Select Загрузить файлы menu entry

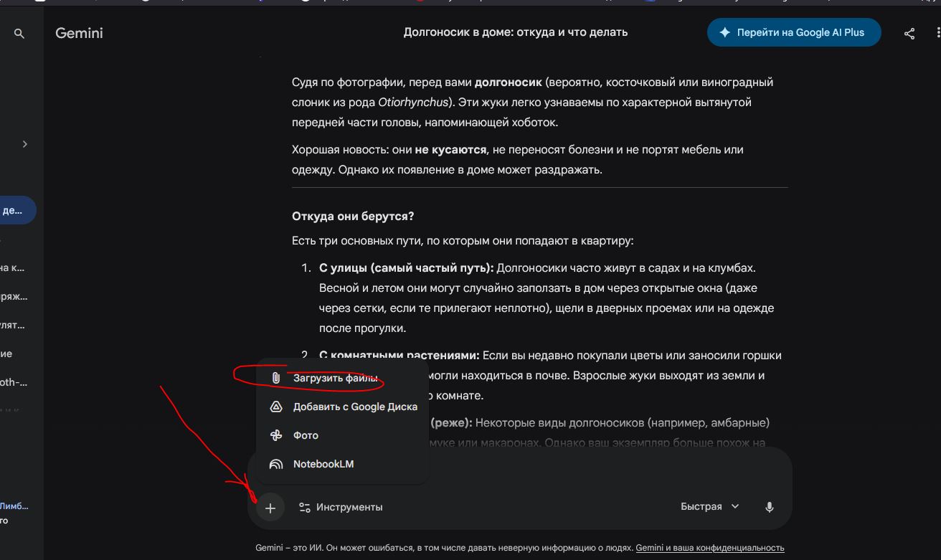(335, 378)
